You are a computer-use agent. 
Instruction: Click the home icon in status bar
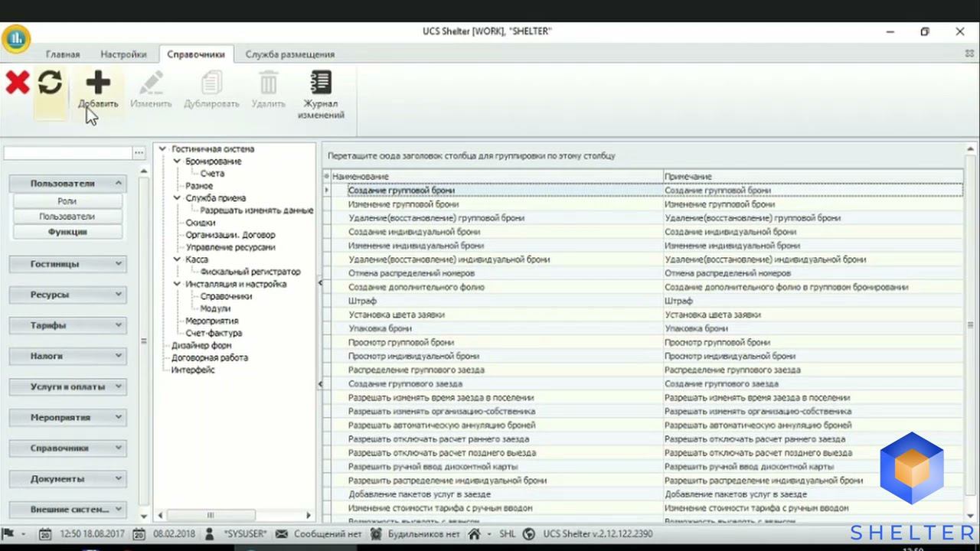point(475,533)
